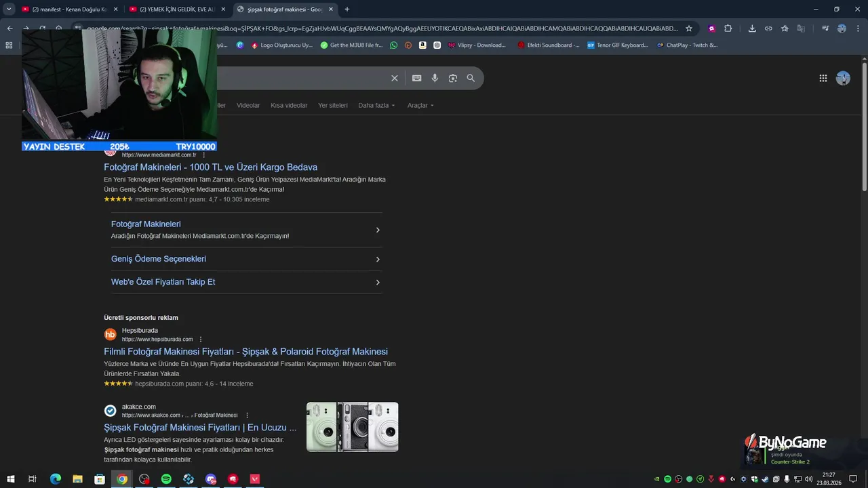Open the Valorant taskbar icon
The width and height of the screenshot is (868, 488).
click(x=255, y=479)
